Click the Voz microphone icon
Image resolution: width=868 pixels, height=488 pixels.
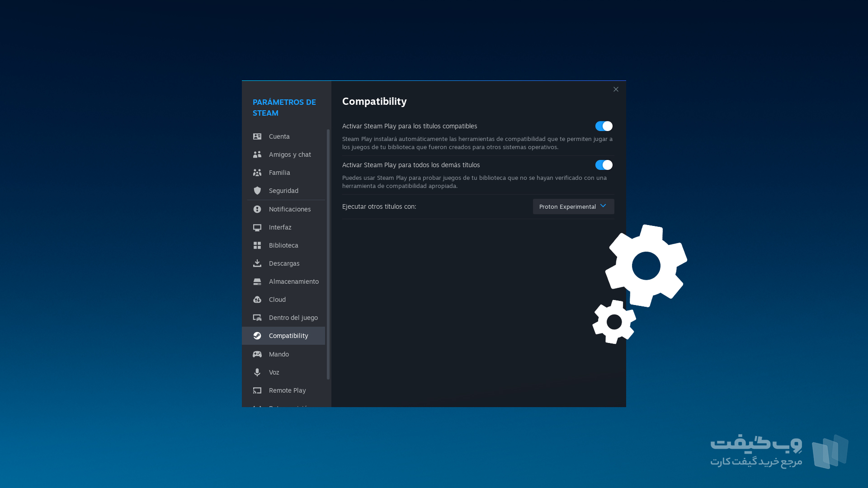257,372
